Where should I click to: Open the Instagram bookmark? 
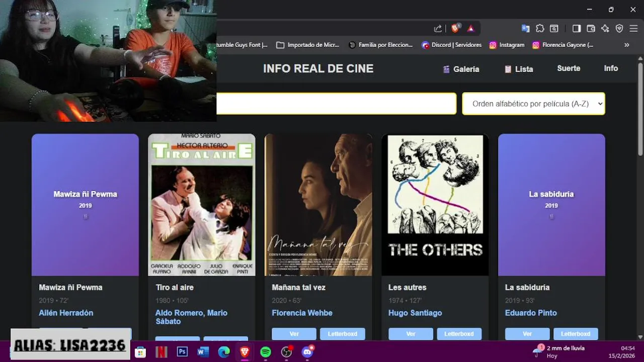coord(507,45)
